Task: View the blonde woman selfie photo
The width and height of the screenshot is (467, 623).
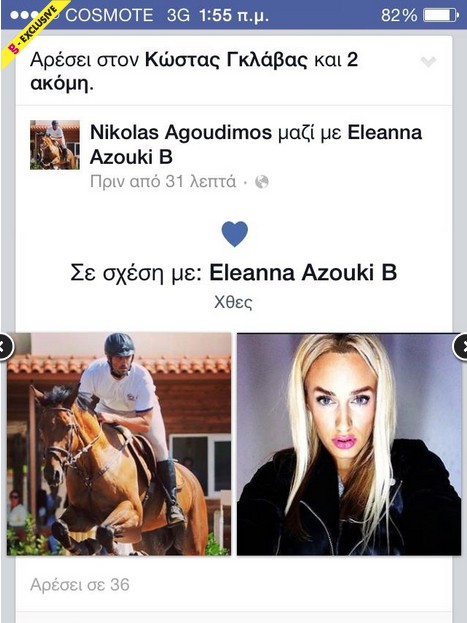Action: [x=349, y=444]
